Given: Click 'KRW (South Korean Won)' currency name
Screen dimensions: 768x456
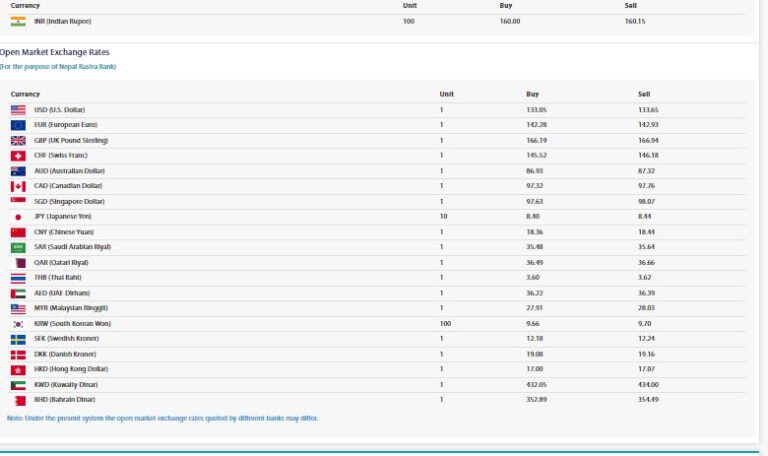Looking at the screenshot, I should tap(72, 323).
